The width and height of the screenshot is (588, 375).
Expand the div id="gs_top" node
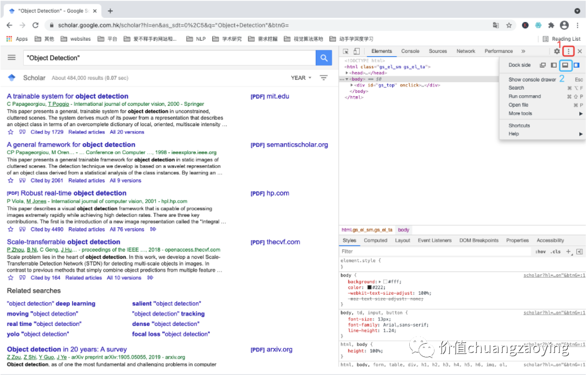tap(351, 85)
